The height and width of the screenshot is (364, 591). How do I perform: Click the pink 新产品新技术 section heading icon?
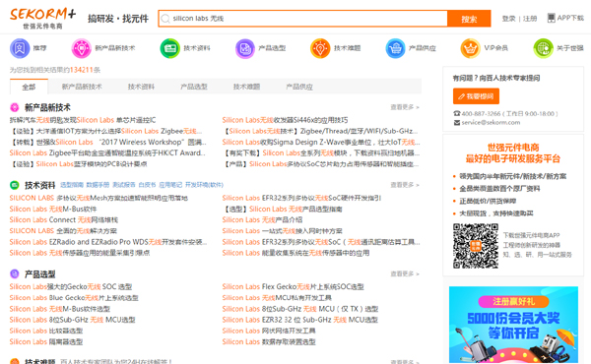[x=15, y=107]
